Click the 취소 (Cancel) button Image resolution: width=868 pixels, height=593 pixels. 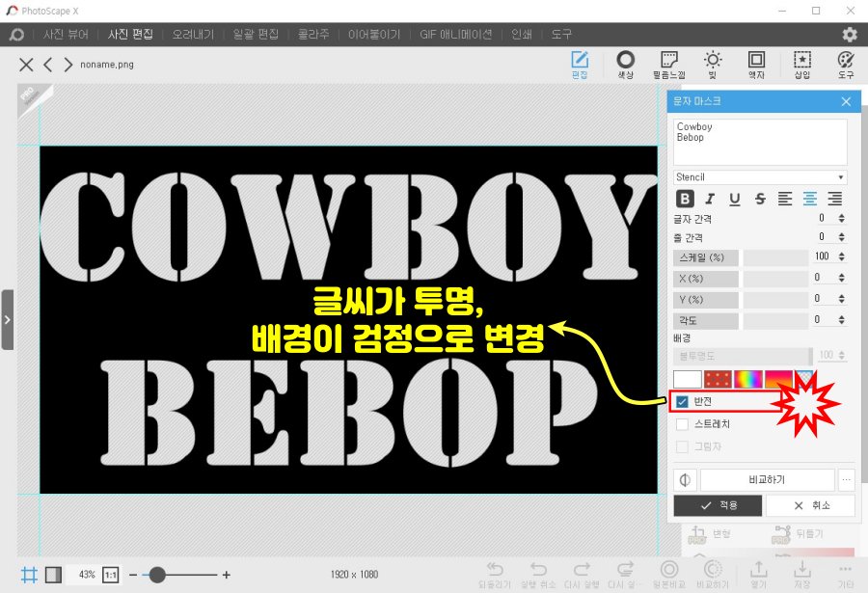tap(811, 505)
